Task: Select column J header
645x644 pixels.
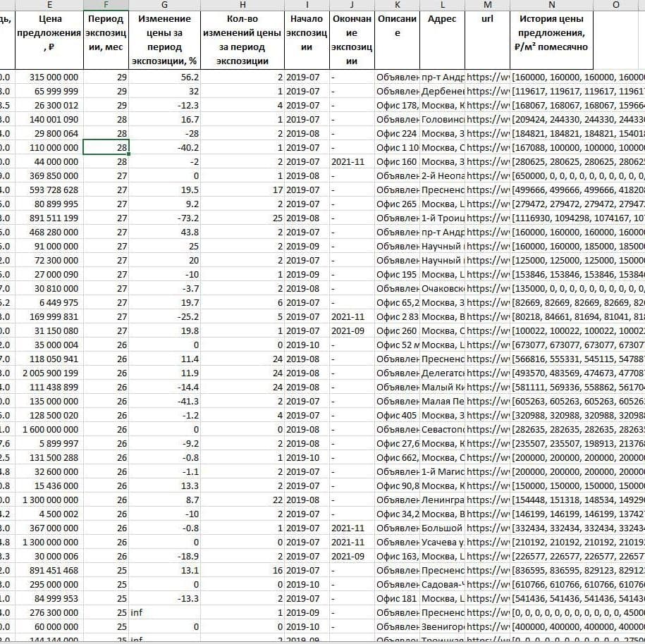Action: click(352, 5)
